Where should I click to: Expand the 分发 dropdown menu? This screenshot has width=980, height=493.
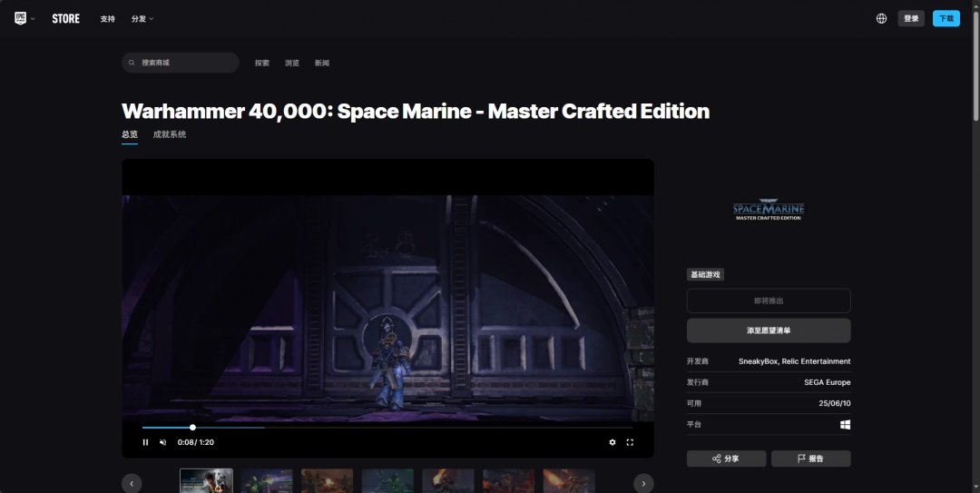142,19
